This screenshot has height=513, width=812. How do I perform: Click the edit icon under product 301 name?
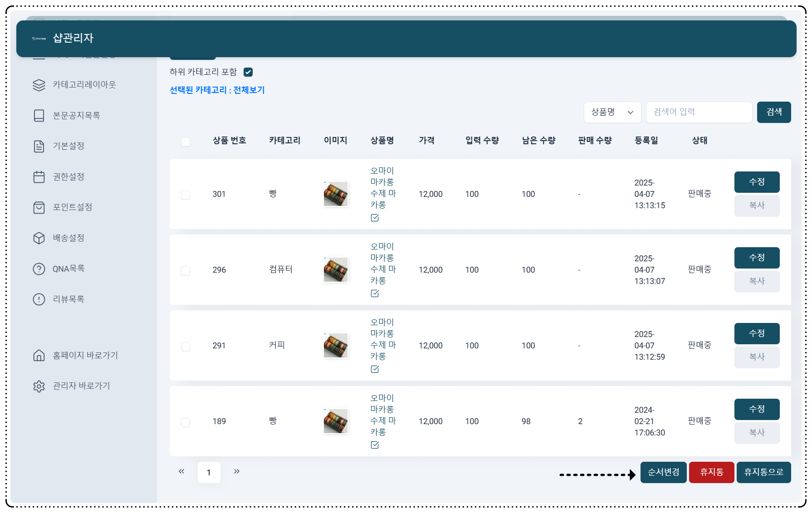coord(375,218)
